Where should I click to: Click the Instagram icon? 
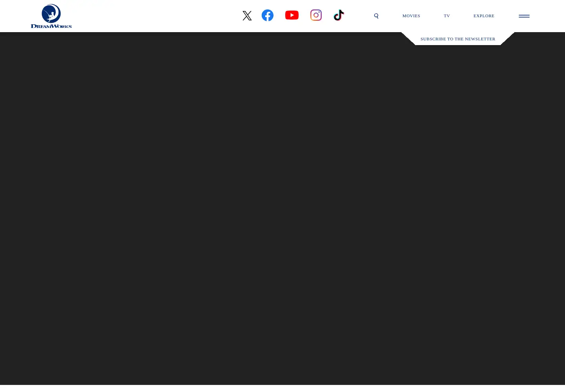pos(316,15)
